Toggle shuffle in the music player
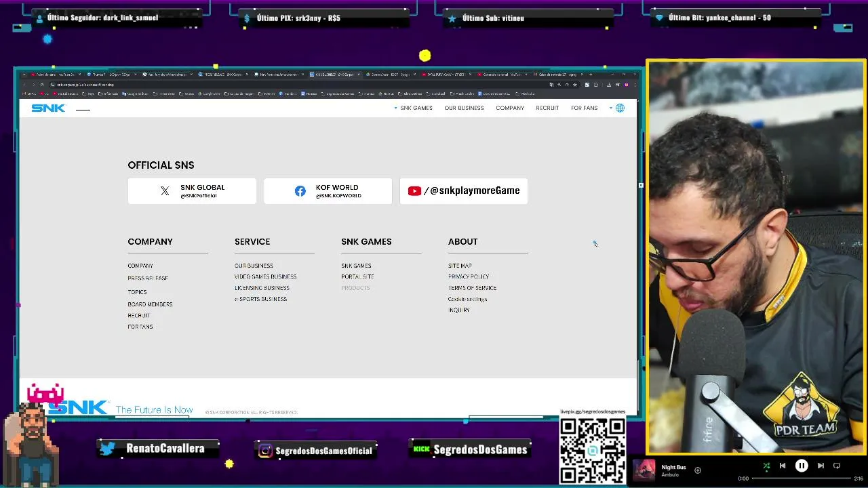This screenshot has width=868, height=488. [766, 466]
